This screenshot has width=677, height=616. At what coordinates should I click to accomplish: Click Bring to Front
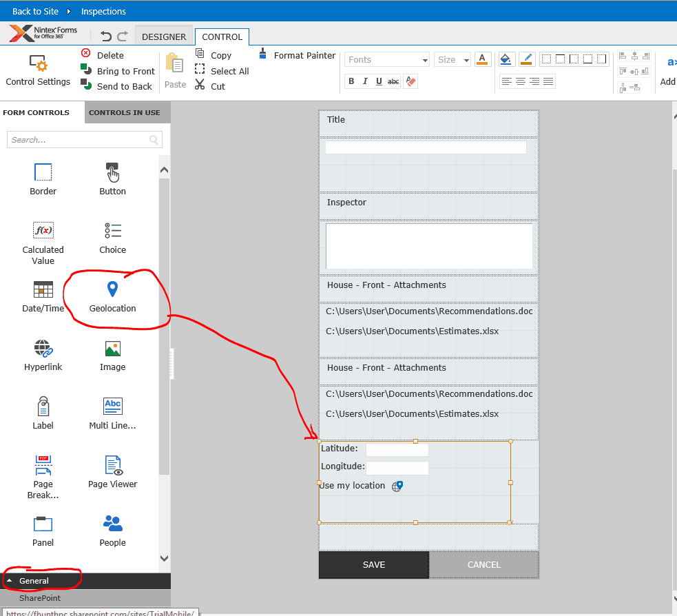(118, 71)
